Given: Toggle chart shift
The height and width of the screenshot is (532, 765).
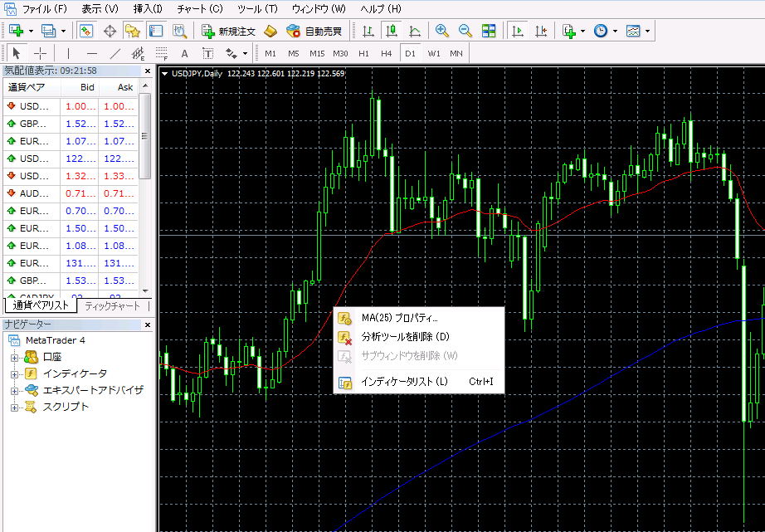Looking at the screenshot, I should 541,31.
